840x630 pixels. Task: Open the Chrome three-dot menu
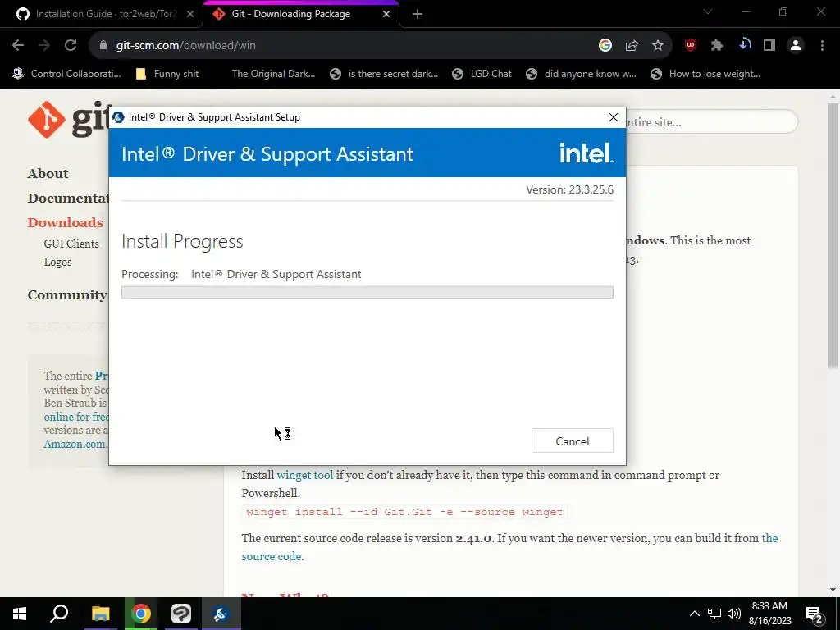[822, 46]
